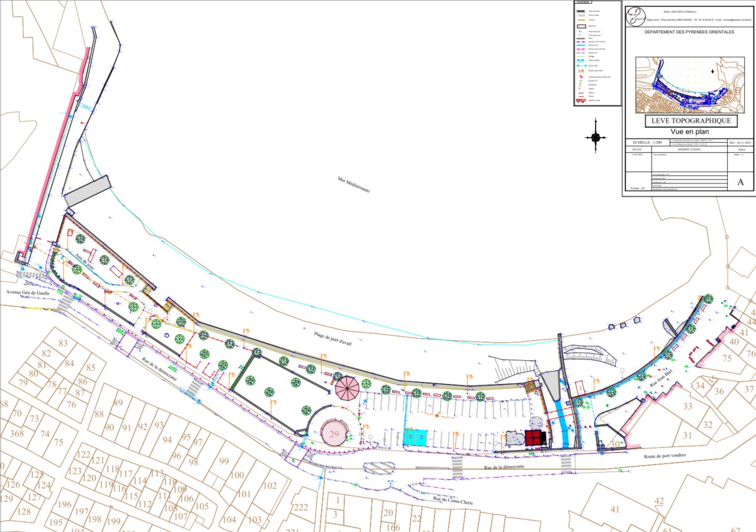
Task: Click the "Vue en plan" subtitle
Action: point(689,132)
